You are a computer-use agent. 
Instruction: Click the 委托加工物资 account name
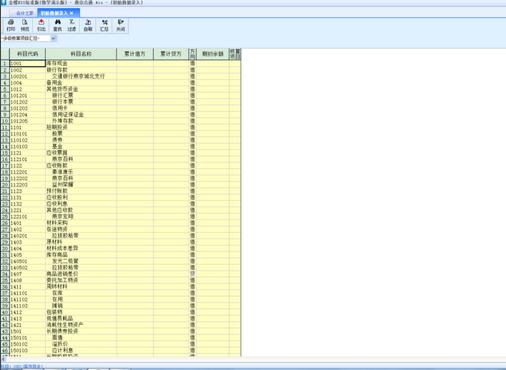[x=81, y=280]
